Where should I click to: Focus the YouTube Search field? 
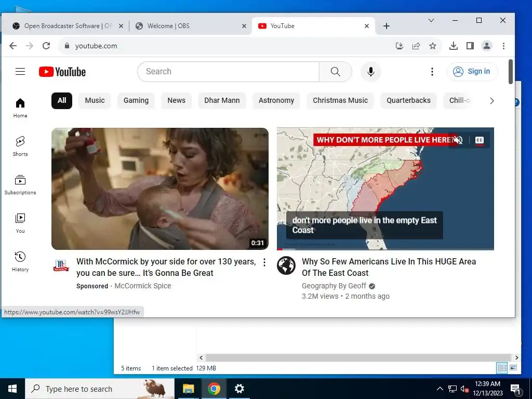229,72
